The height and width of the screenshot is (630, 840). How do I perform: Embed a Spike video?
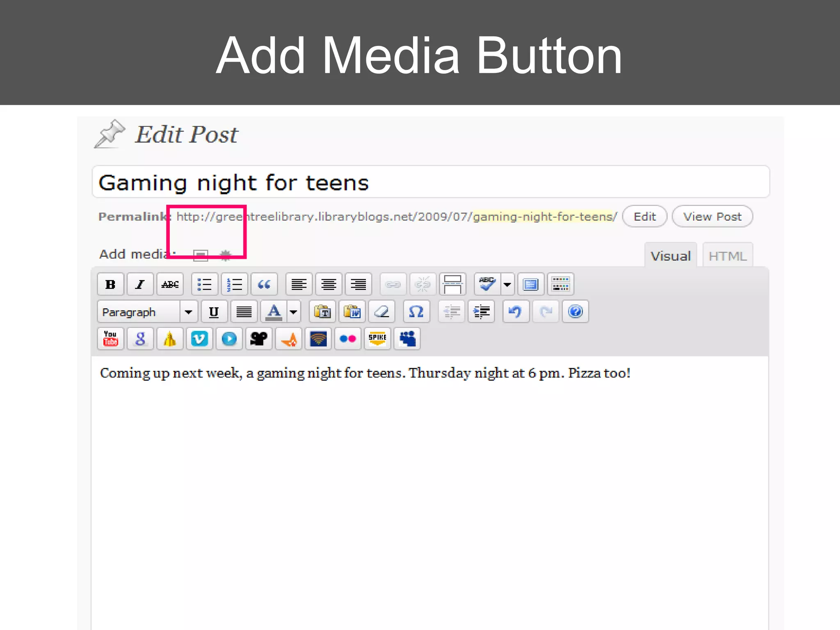point(377,339)
